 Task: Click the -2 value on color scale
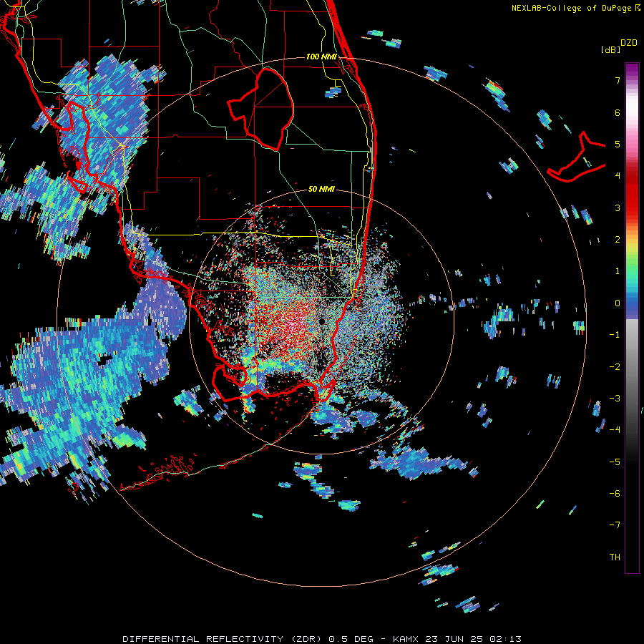pos(615,367)
